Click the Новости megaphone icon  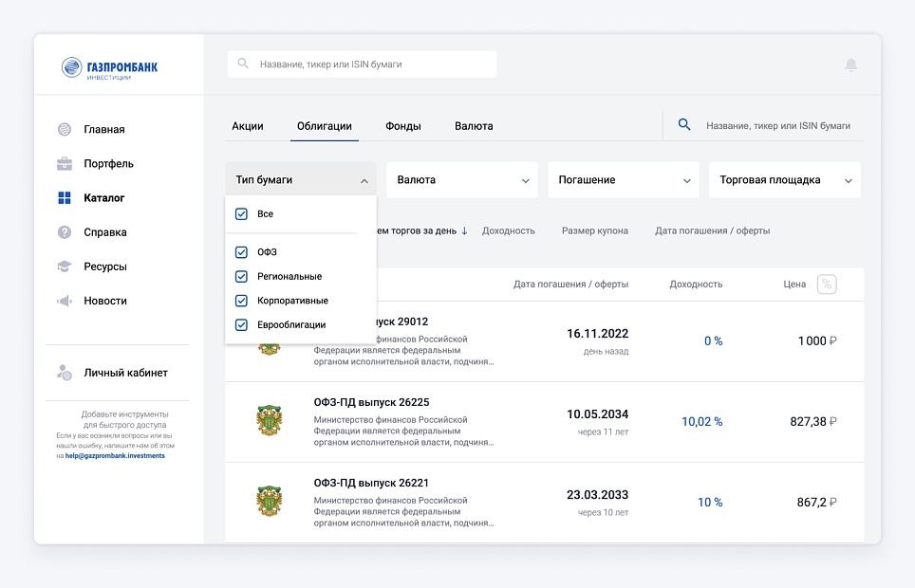[x=65, y=301]
